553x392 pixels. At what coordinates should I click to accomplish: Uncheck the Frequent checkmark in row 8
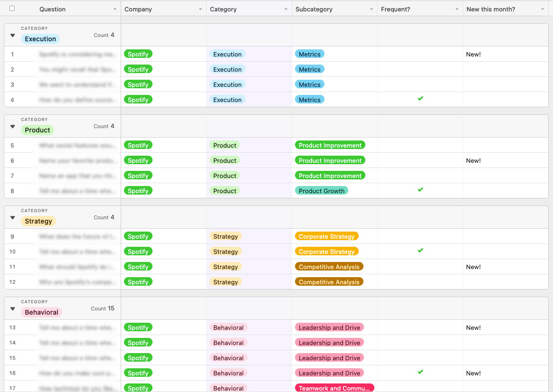tap(420, 190)
